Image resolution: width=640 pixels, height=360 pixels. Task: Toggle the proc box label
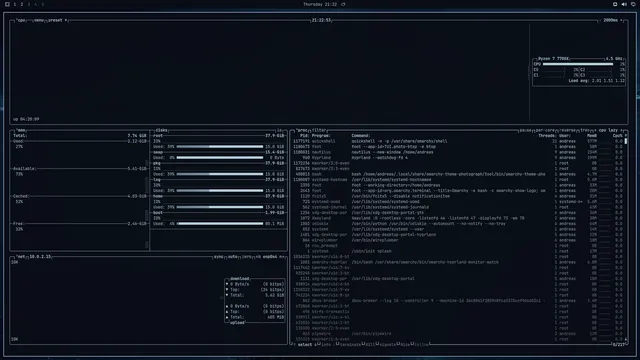[302, 130]
